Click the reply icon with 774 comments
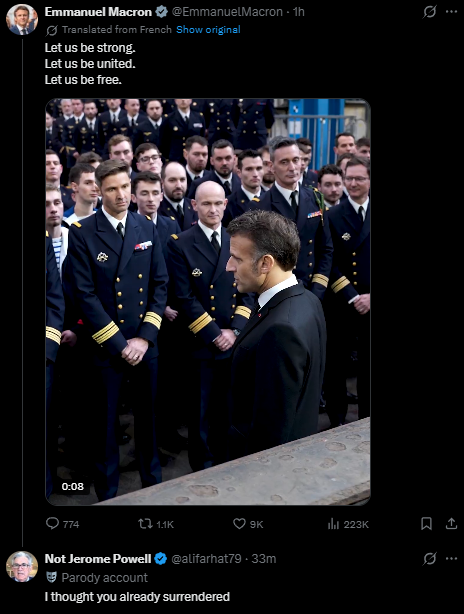This screenshot has height=614, width=464. (52, 524)
